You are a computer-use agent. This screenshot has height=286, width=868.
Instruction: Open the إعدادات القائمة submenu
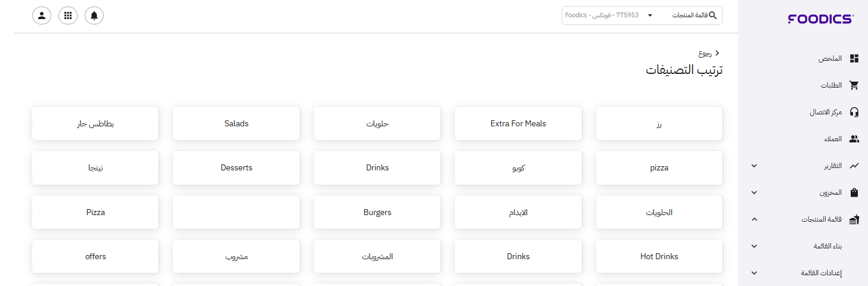point(754,273)
